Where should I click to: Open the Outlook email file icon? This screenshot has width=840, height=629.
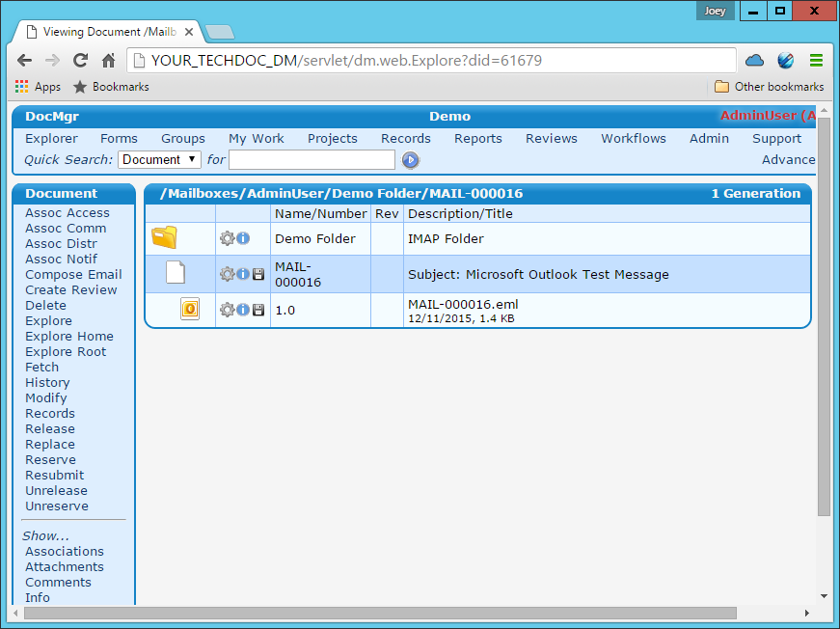pos(190,309)
